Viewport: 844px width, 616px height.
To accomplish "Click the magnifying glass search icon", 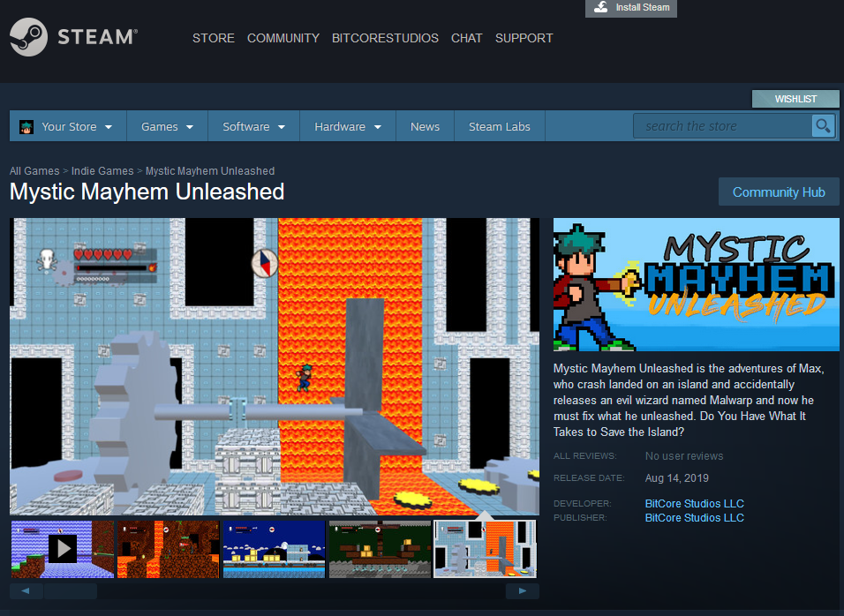I will (x=823, y=125).
